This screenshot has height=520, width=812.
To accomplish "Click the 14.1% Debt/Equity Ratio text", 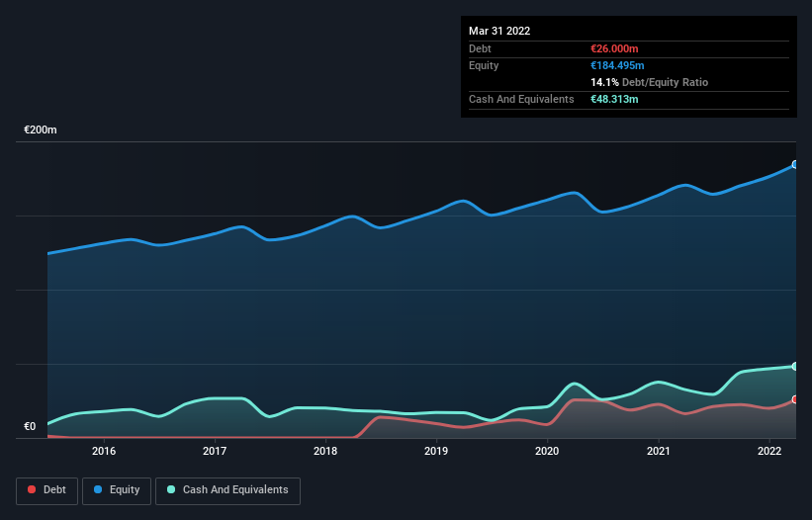I will point(649,82).
